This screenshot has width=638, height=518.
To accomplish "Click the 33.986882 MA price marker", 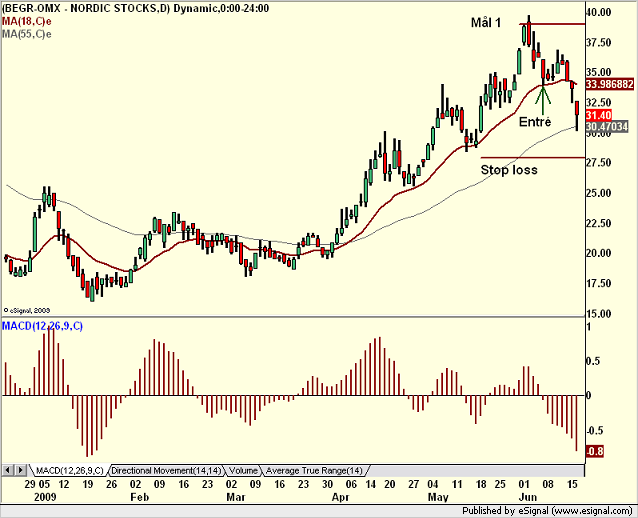I will point(610,84).
